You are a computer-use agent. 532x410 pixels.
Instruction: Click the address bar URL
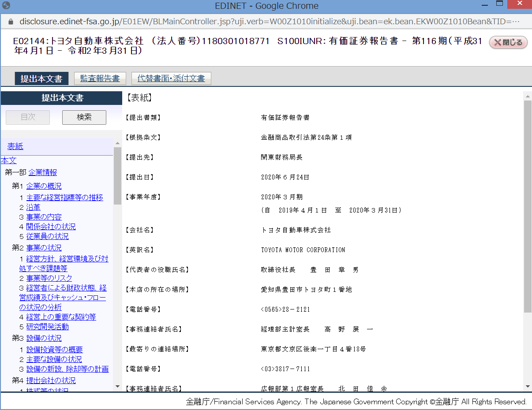269,21
